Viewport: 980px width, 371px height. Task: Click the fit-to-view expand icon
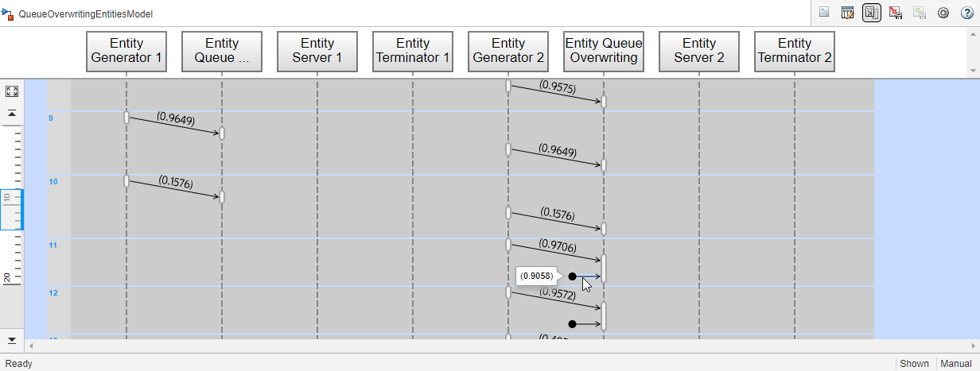[x=12, y=92]
